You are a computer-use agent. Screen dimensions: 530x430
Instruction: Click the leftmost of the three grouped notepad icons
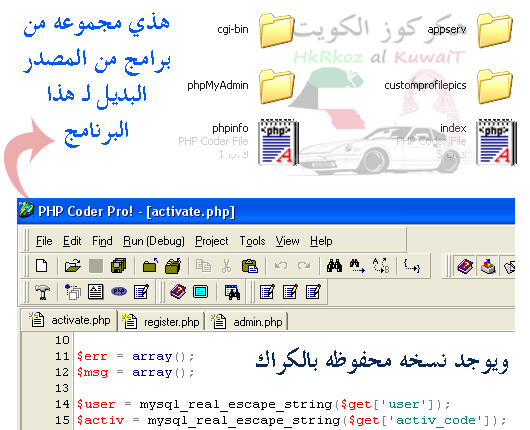(268, 292)
